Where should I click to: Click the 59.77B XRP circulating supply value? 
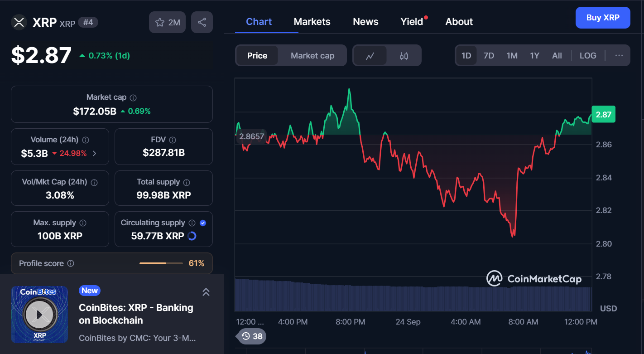click(158, 236)
